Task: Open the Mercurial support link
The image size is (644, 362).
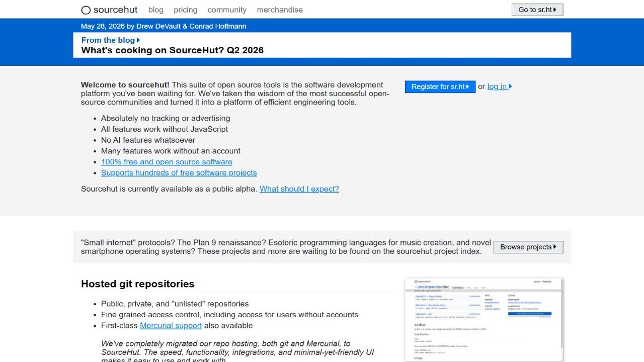Action: (171, 326)
